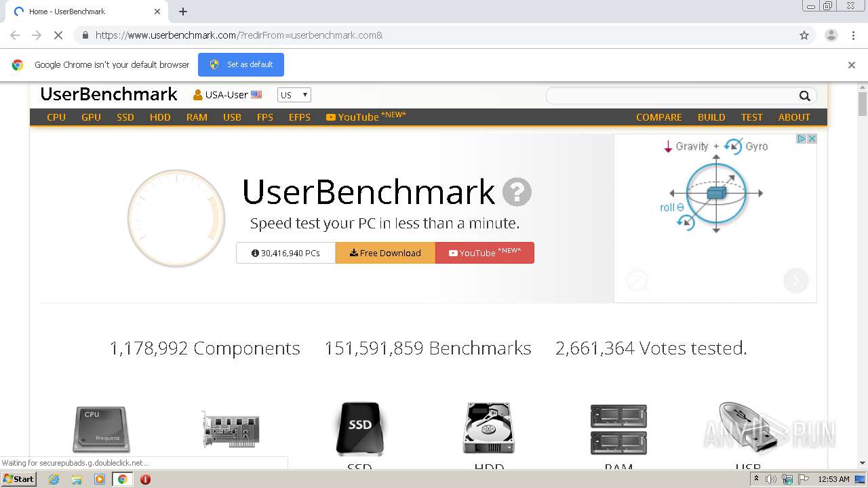This screenshot has height=488, width=868.
Task: Open the FPS menu item
Action: (265, 117)
